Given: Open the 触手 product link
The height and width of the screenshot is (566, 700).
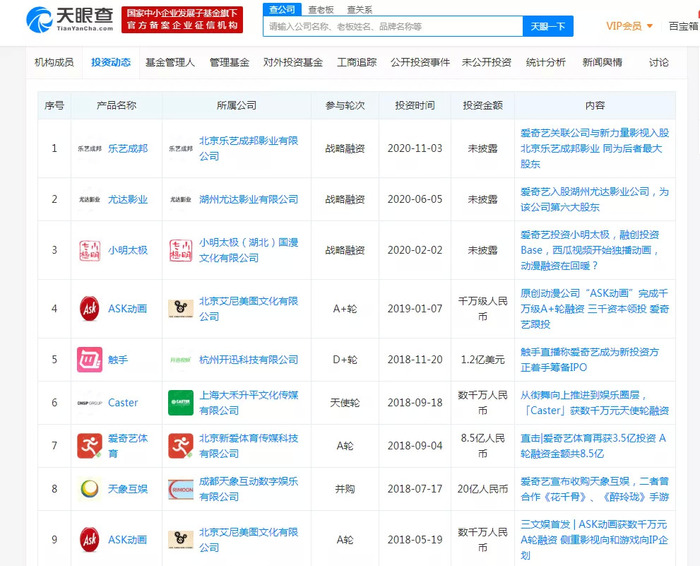Looking at the screenshot, I should click(x=118, y=360).
